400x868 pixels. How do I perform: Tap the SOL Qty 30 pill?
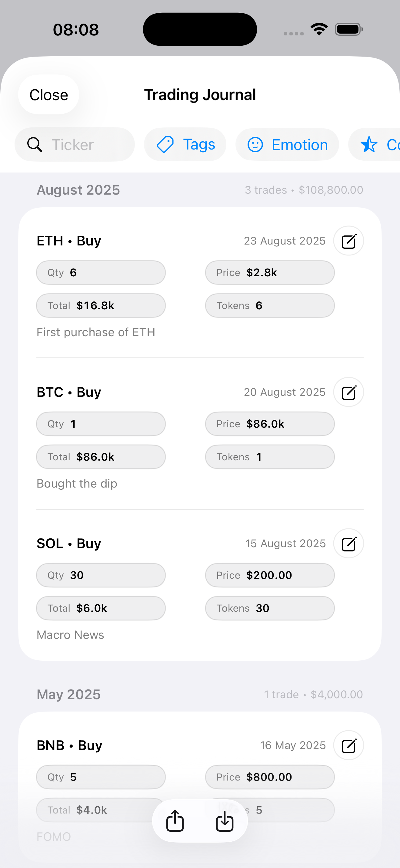click(x=101, y=575)
